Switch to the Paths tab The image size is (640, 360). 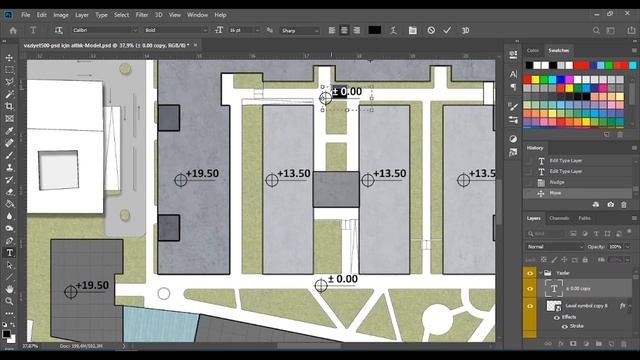point(584,218)
